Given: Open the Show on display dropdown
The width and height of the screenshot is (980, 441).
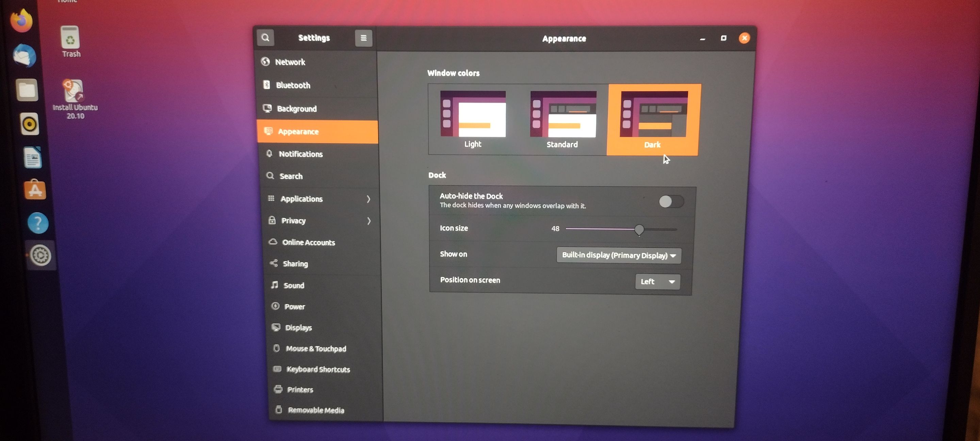Looking at the screenshot, I should pyautogui.click(x=618, y=255).
